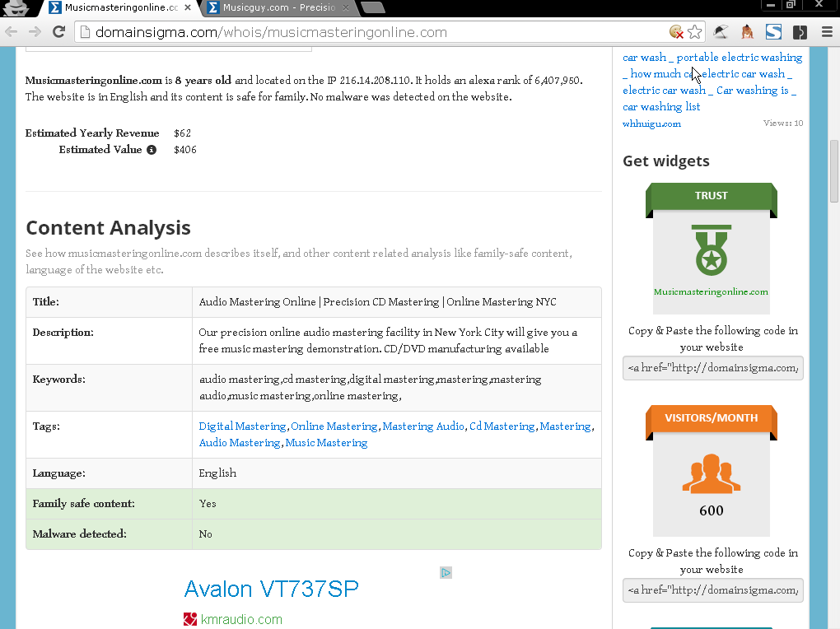Open the Audio Mastering tag link
The image size is (840, 629).
click(240, 443)
